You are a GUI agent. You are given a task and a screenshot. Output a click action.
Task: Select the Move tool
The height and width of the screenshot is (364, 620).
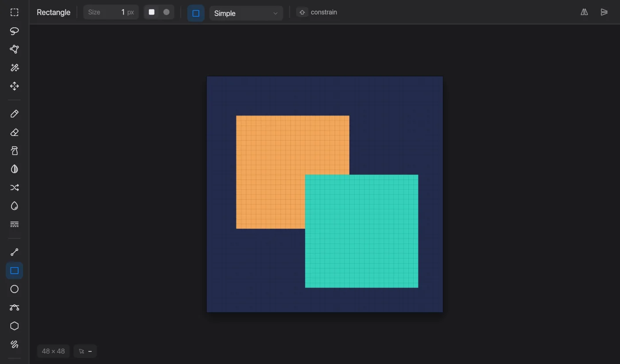coord(14,86)
